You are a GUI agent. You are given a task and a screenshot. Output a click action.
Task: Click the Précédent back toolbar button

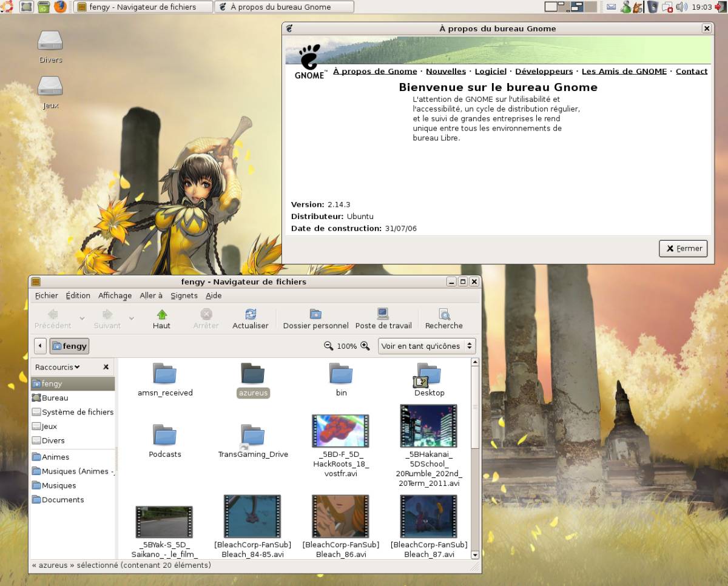[53, 319]
